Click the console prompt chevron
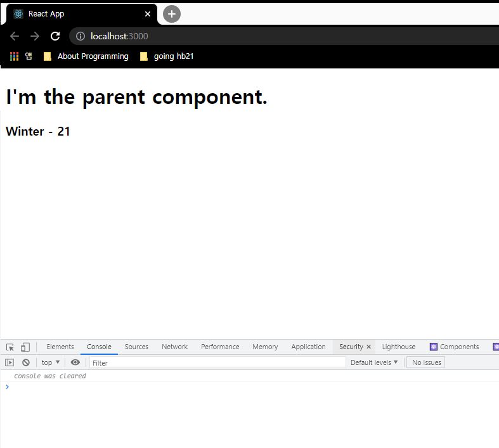Viewport: 499px width, 448px height. 8,387
